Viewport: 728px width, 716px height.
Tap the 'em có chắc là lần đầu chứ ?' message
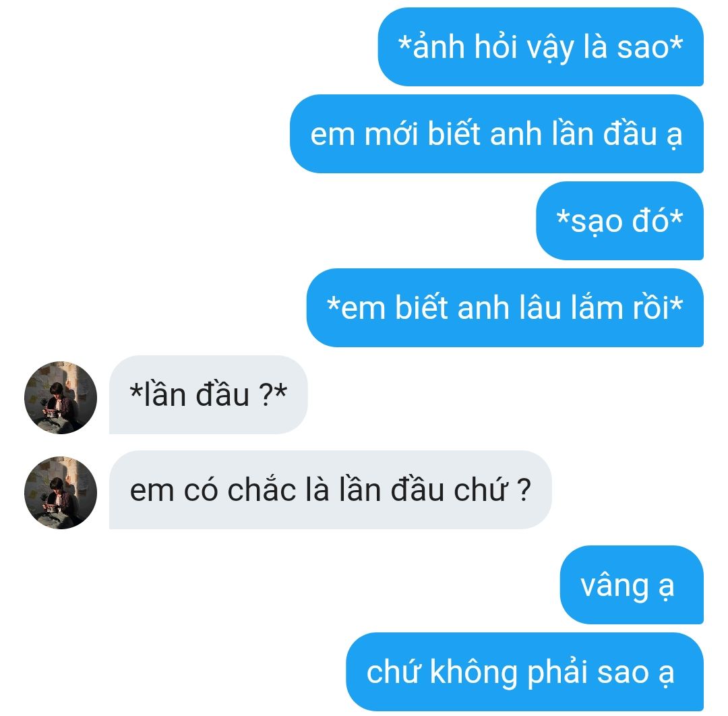330,489
